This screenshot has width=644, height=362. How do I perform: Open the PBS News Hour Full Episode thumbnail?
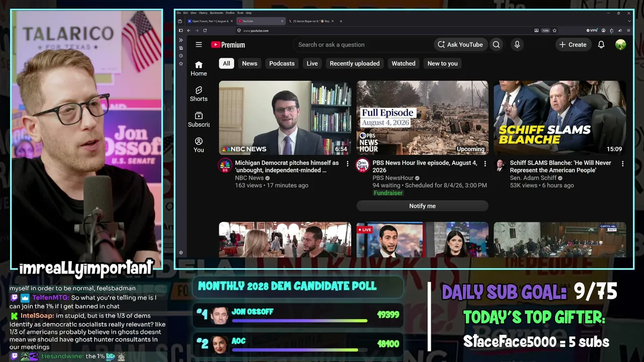click(x=422, y=118)
